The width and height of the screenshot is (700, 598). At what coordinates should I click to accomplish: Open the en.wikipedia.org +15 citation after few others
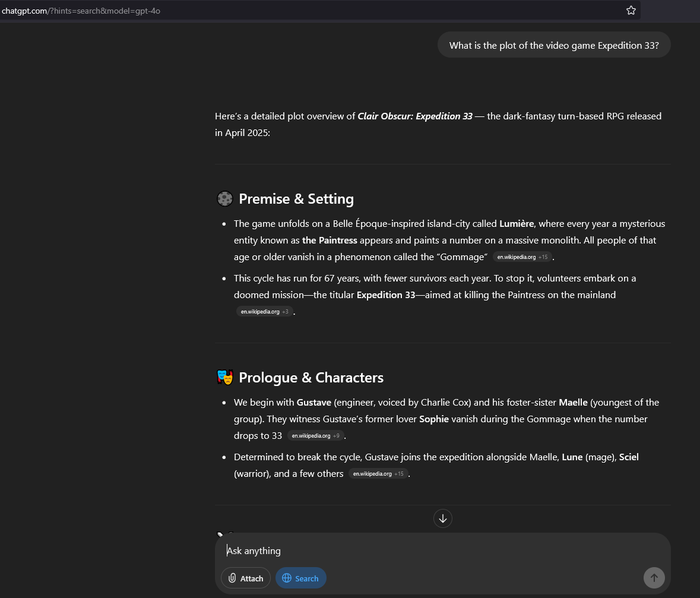click(x=378, y=473)
